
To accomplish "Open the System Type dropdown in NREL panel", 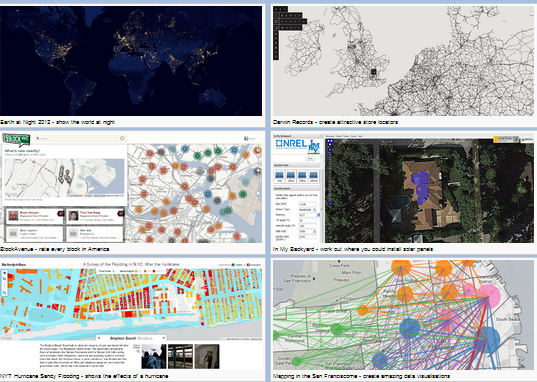I will point(308,209).
